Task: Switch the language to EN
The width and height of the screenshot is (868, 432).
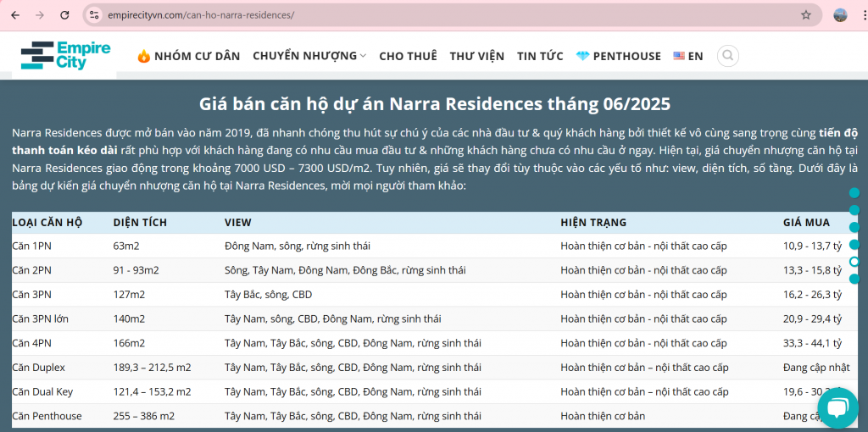Action: click(x=688, y=56)
